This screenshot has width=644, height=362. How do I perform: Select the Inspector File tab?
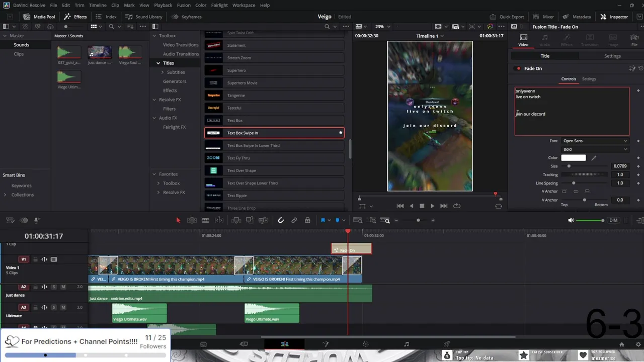pos(634,40)
